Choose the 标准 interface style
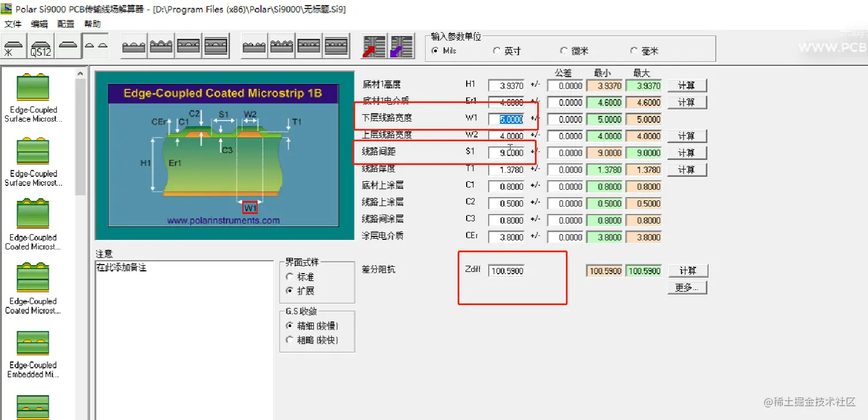 tap(300, 277)
